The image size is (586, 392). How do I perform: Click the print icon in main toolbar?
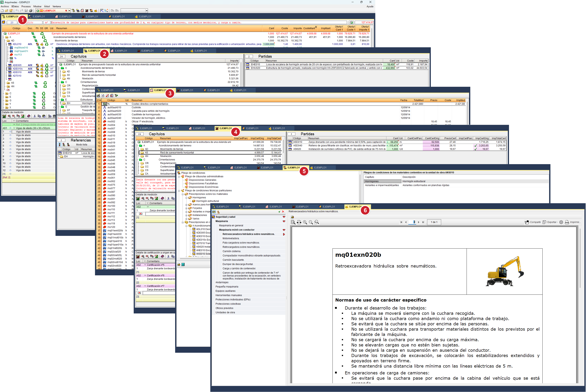click(x=31, y=11)
